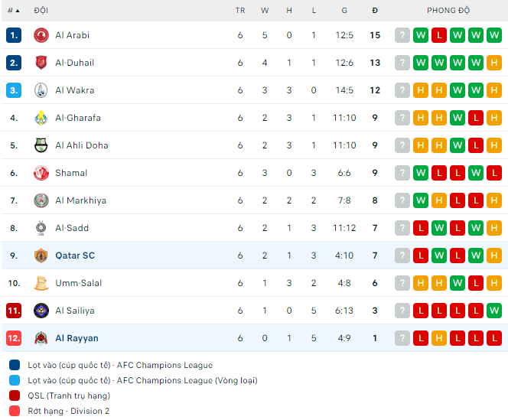The image size is (508, 420).
Task: Open the Shamal team page link
Action: [x=71, y=173]
